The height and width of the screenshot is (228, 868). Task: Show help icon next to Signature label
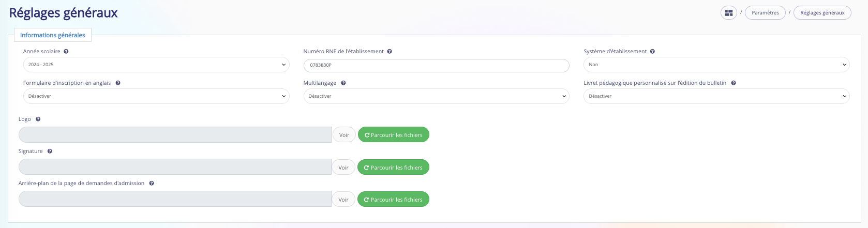[x=50, y=151]
